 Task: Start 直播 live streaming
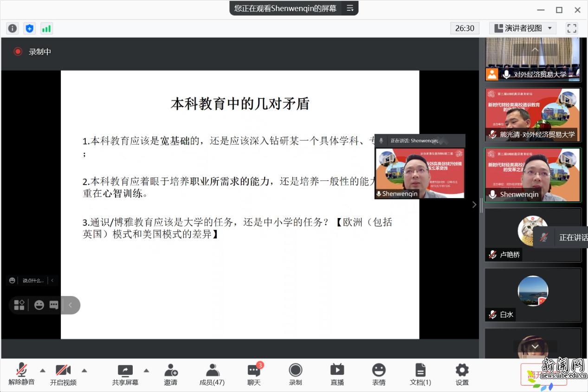point(337,374)
